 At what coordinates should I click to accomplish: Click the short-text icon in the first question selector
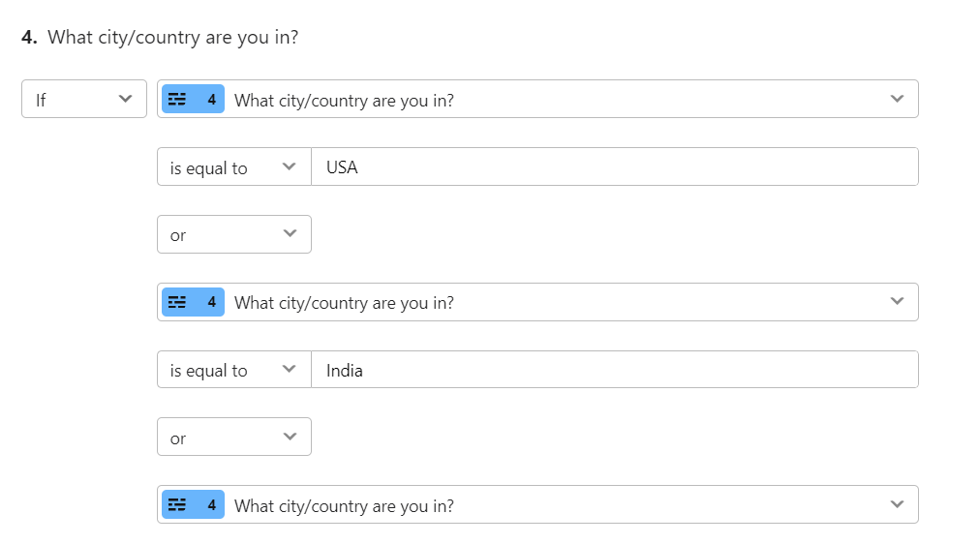[x=177, y=100]
